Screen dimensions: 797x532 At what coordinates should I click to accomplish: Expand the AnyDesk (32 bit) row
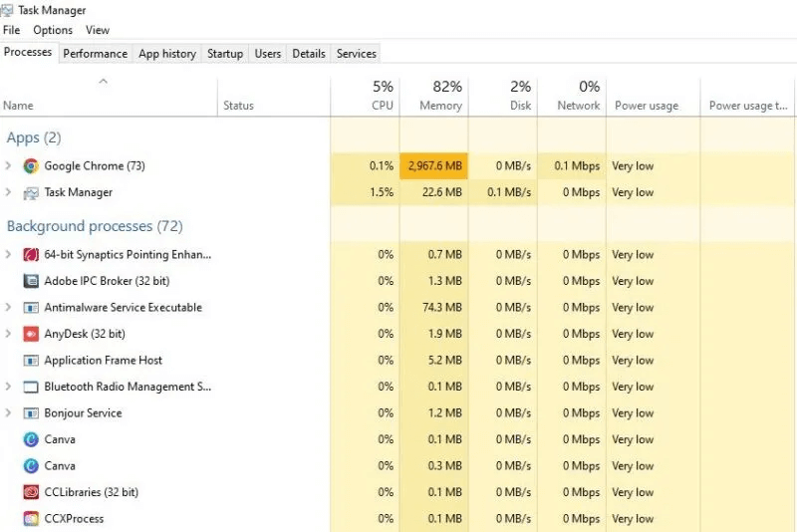8,334
